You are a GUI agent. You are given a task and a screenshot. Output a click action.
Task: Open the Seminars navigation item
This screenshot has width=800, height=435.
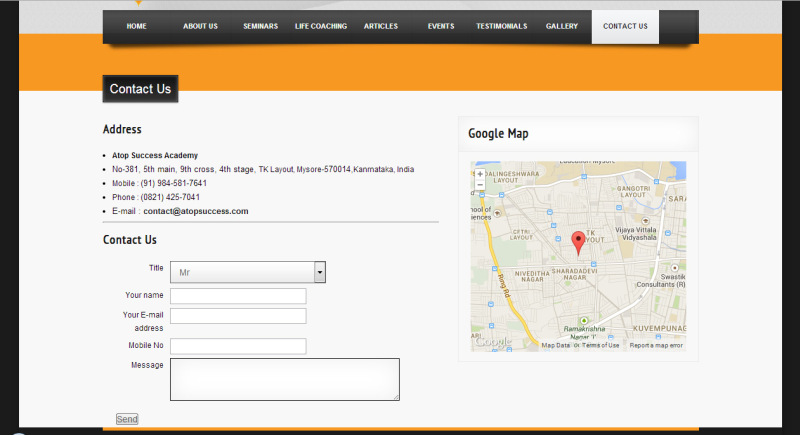pos(260,26)
